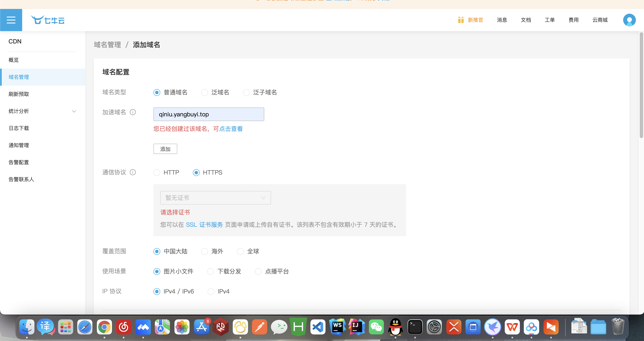The width and height of the screenshot is (644, 341).
Task: Open App Store from the dock
Action: [201, 327]
